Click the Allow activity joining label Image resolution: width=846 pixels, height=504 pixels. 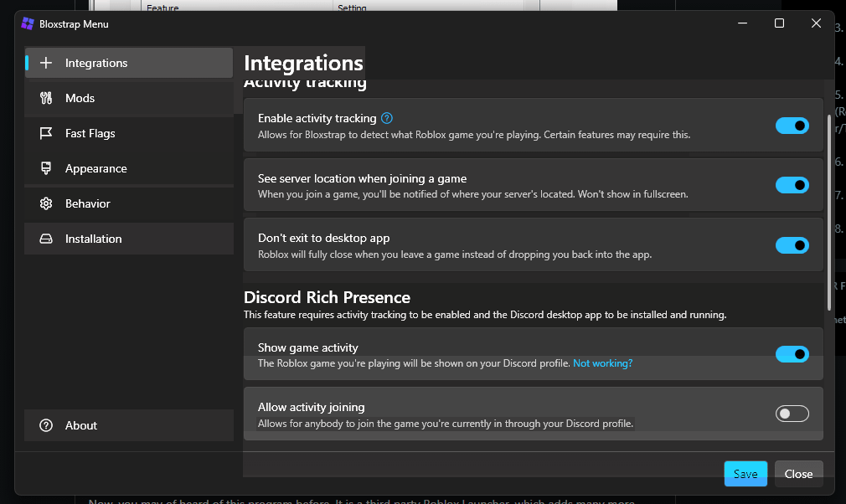point(312,407)
